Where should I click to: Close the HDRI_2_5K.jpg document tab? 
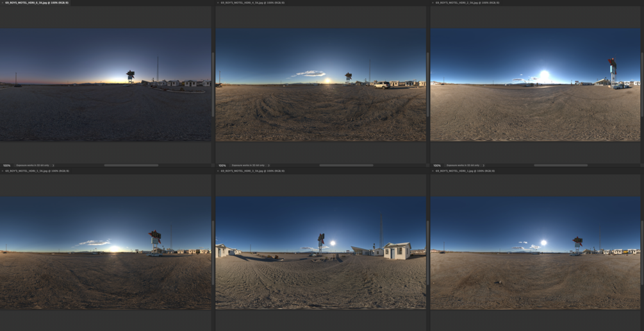tap(433, 3)
